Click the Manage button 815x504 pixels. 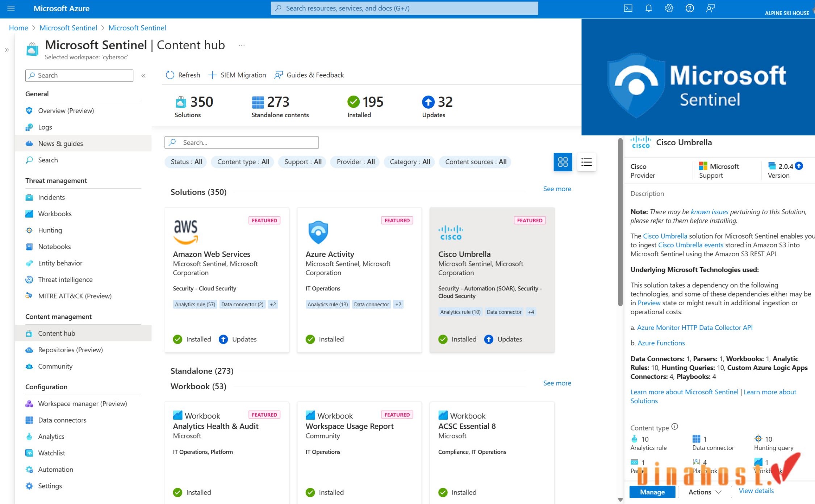pyautogui.click(x=652, y=492)
